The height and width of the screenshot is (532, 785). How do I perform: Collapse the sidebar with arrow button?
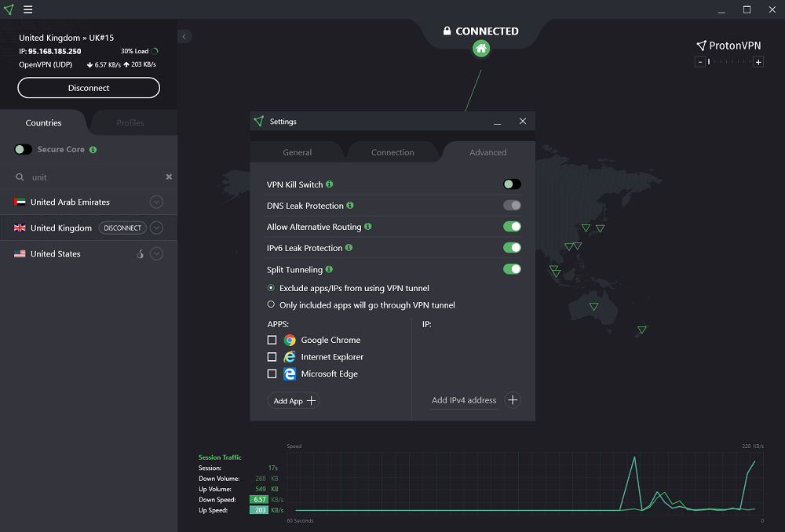[184, 37]
